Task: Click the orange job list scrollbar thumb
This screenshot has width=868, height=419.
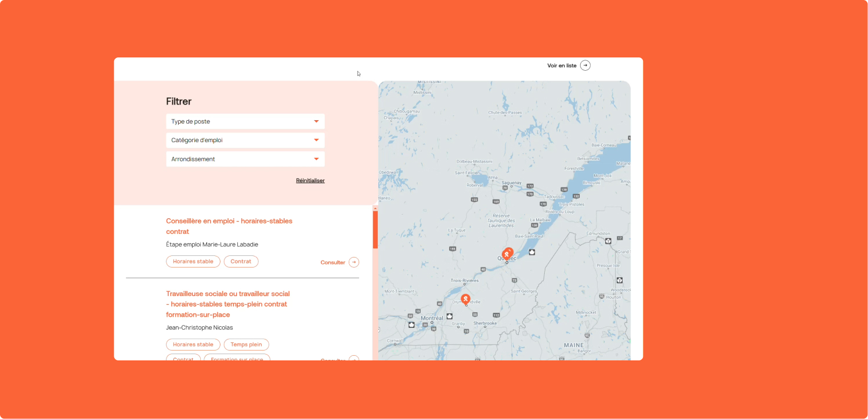Action: tap(375, 229)
